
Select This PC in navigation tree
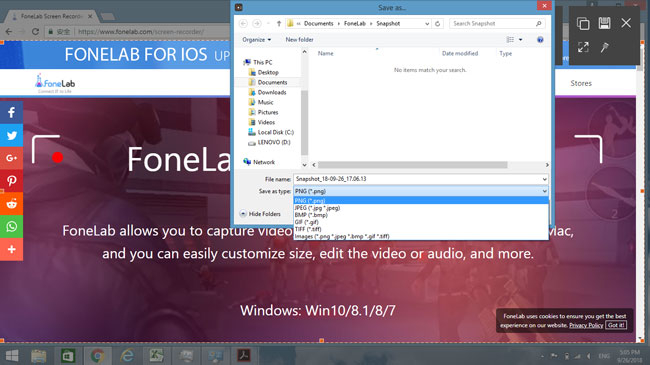[262, 62]
